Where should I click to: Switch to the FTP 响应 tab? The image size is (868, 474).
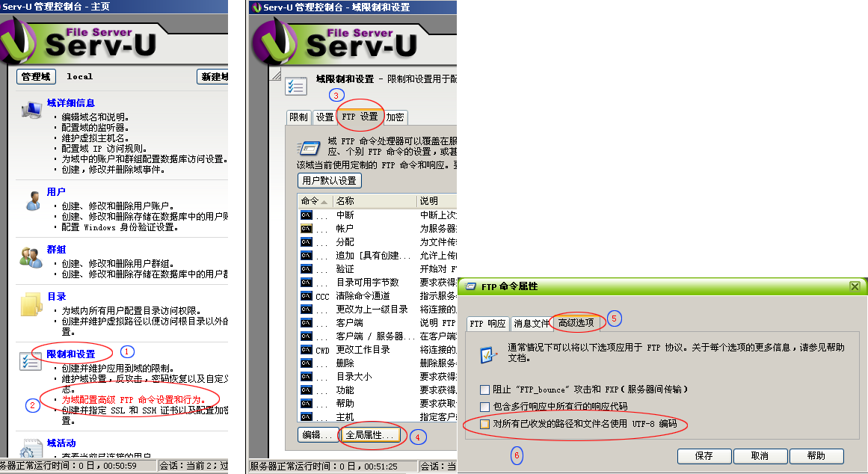tap(487, 324)
